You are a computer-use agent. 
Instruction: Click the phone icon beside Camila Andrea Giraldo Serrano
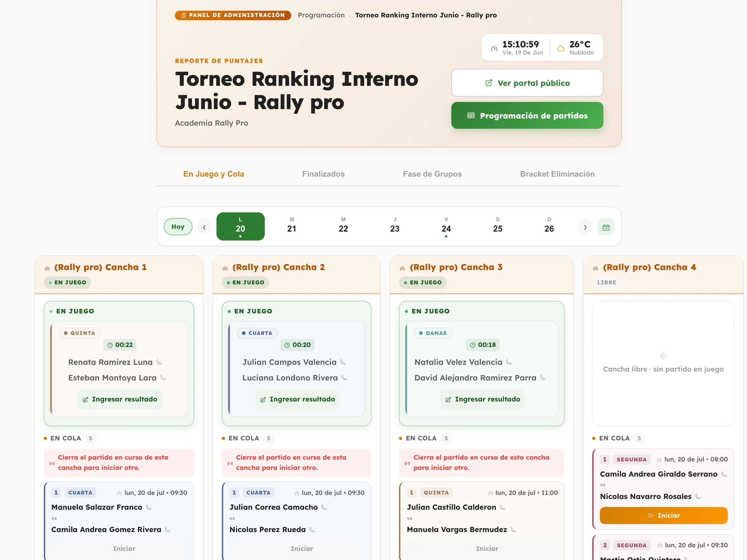click(x=724, y=474)
